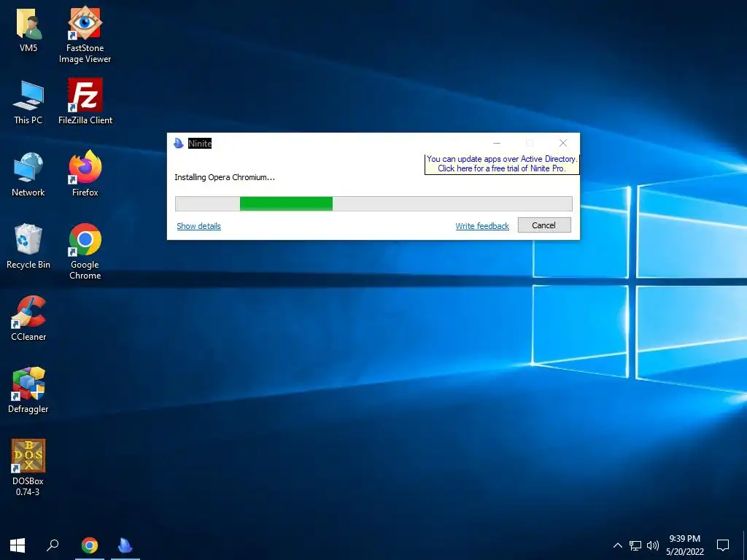This screenshot has height=560, width=747.
Task: Select the FileZilla Client shortcut
Action: pyautogui.click(x=85, y=101)
